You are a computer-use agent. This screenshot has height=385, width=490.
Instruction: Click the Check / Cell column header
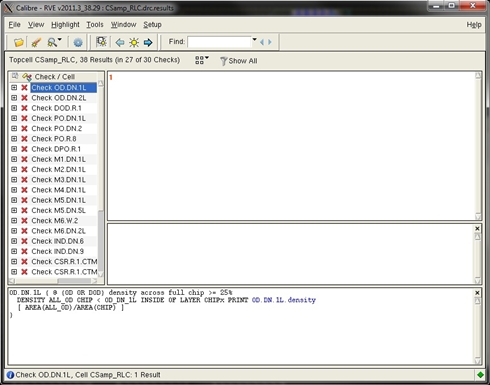click(x=55, y=77)
